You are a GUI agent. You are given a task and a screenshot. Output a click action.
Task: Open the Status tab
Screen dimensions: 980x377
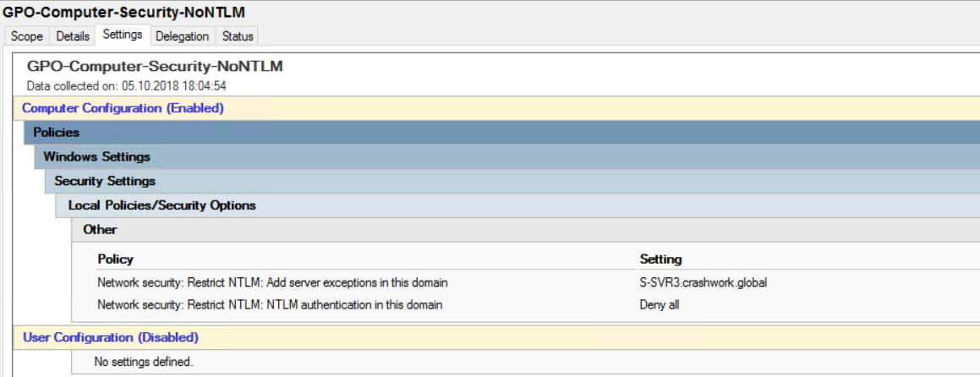(x=238, y=36)
